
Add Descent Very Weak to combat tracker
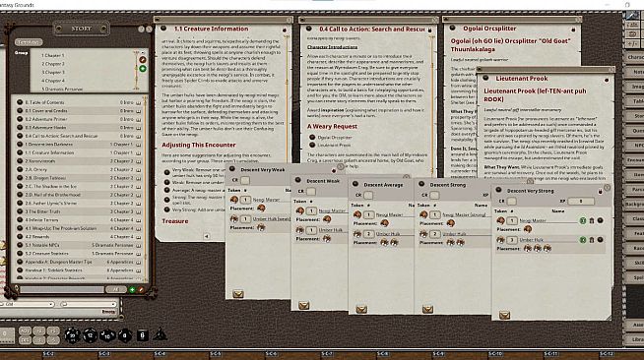click(238, 294)
